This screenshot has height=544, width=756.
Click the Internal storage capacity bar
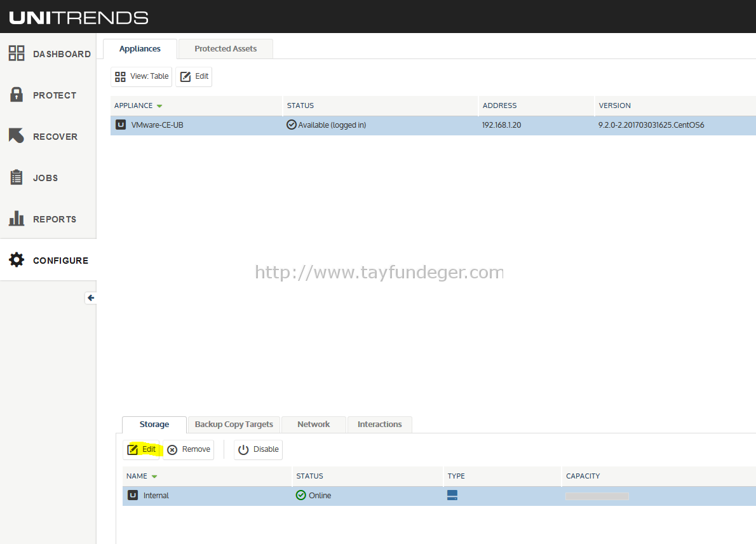(x=597, y=496)
